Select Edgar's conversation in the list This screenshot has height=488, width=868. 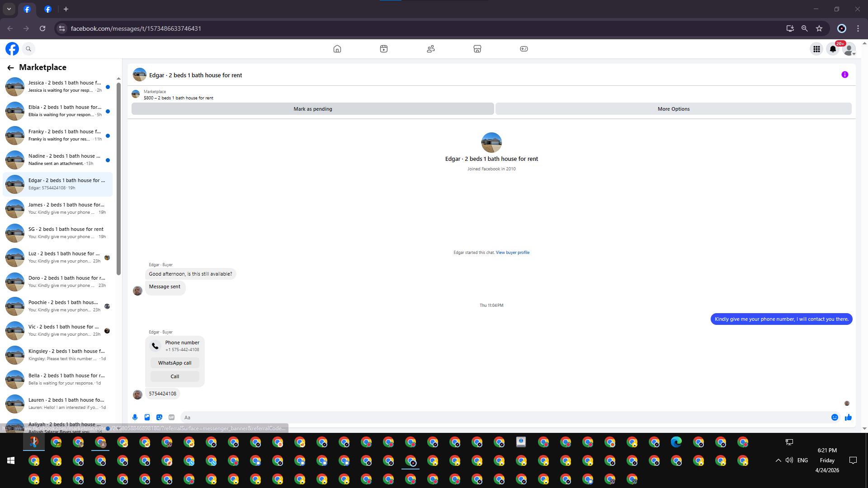[58, 184]
